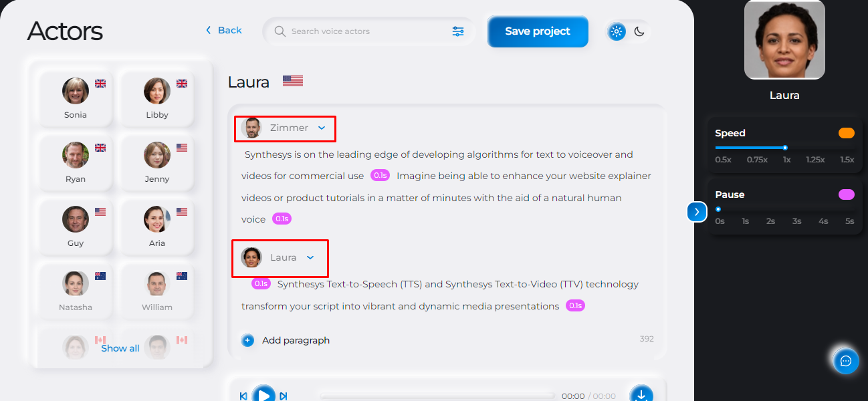
Task: Click the Add paragraph plus icon
Action: (247, 340)
